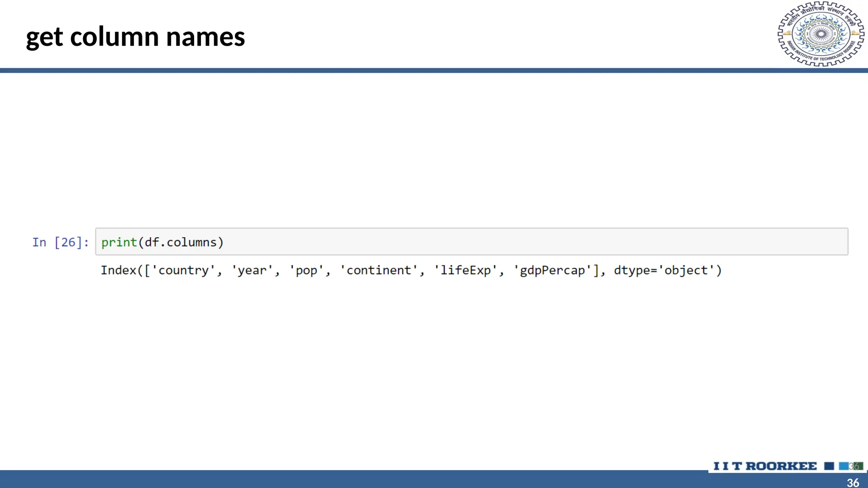Click the dark blue square beside IIT ROORKEE
The image size is (868, 488).
pos(829,466)
